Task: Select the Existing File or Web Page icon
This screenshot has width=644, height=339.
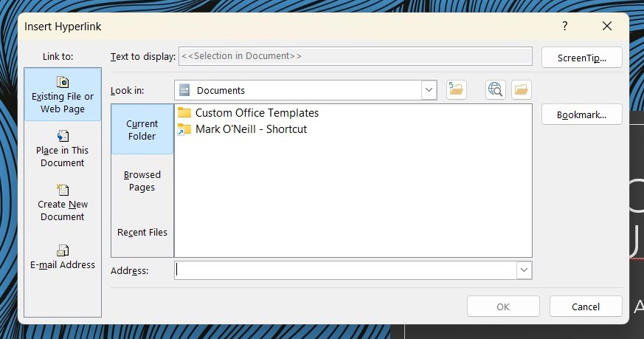Action: click(63, 82)
